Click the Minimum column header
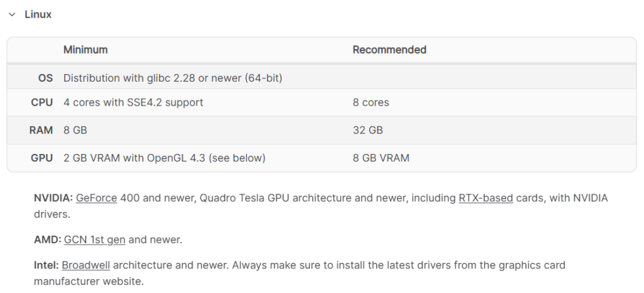Screen dimensions: 644x293 (86, 50)
